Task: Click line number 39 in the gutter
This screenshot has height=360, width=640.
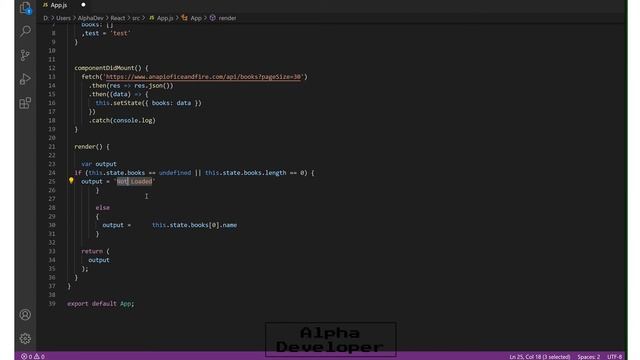Action: (x=52, y=304)
